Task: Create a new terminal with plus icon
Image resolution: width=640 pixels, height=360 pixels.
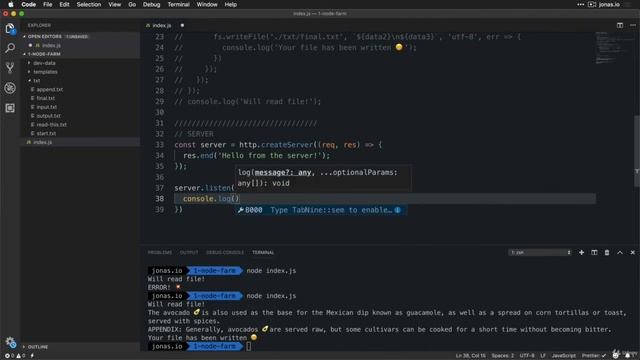Action: (581, 253)
